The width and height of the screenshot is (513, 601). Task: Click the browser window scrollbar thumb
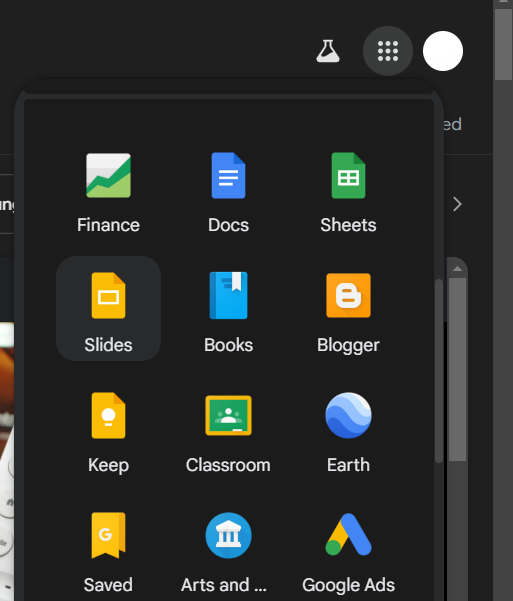[503, 44]
